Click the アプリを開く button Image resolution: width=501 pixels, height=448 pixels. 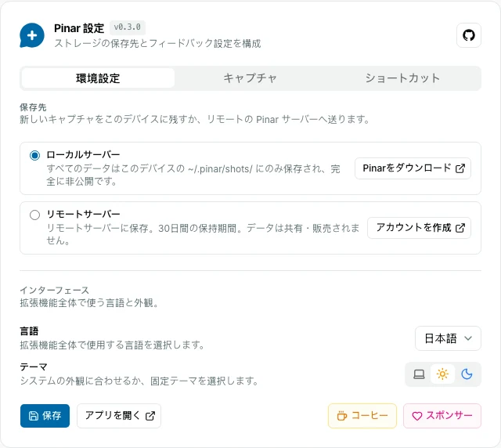coord(119,416)
